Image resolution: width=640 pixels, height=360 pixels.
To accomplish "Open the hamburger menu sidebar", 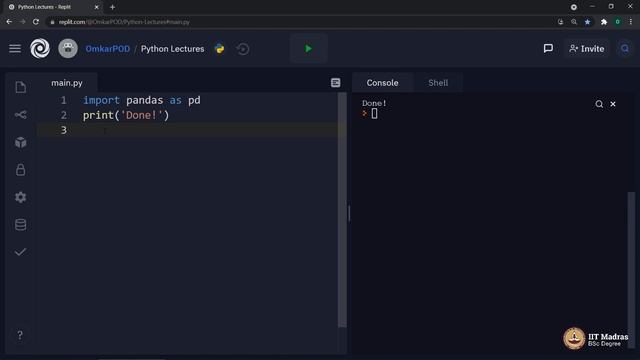I will click(x=15, y=49).
